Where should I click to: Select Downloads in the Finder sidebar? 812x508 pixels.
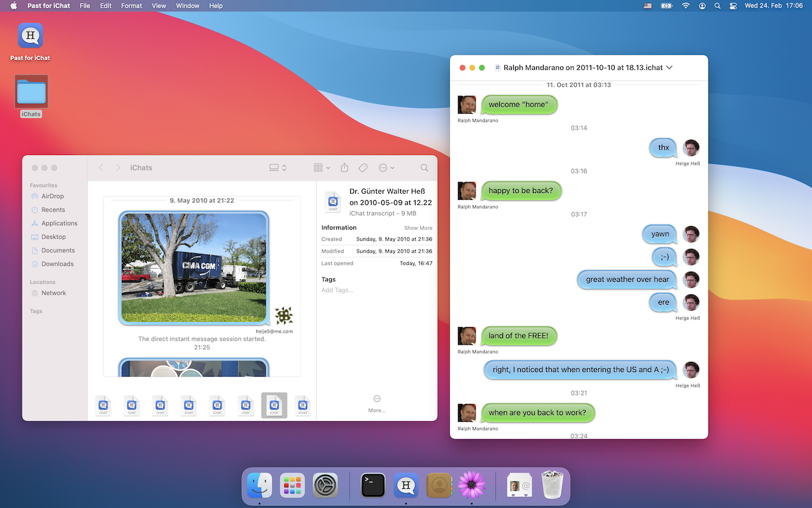pos(58,264)
